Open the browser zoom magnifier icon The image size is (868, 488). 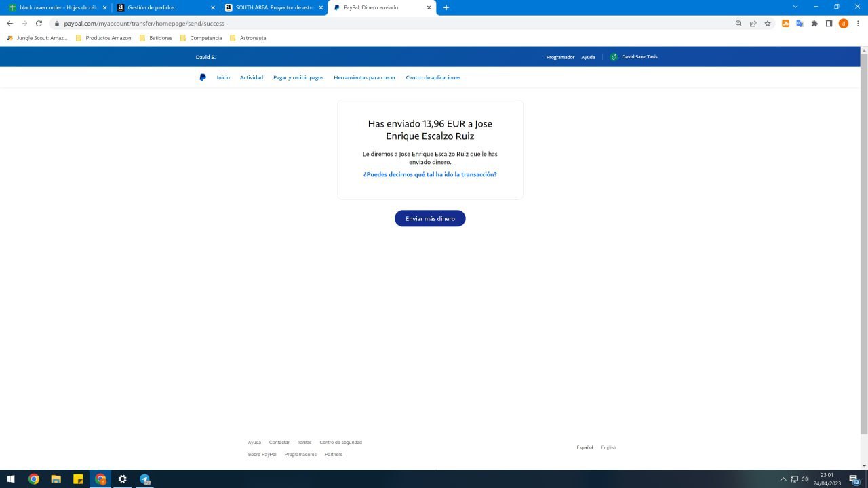(x=738, y=23)
